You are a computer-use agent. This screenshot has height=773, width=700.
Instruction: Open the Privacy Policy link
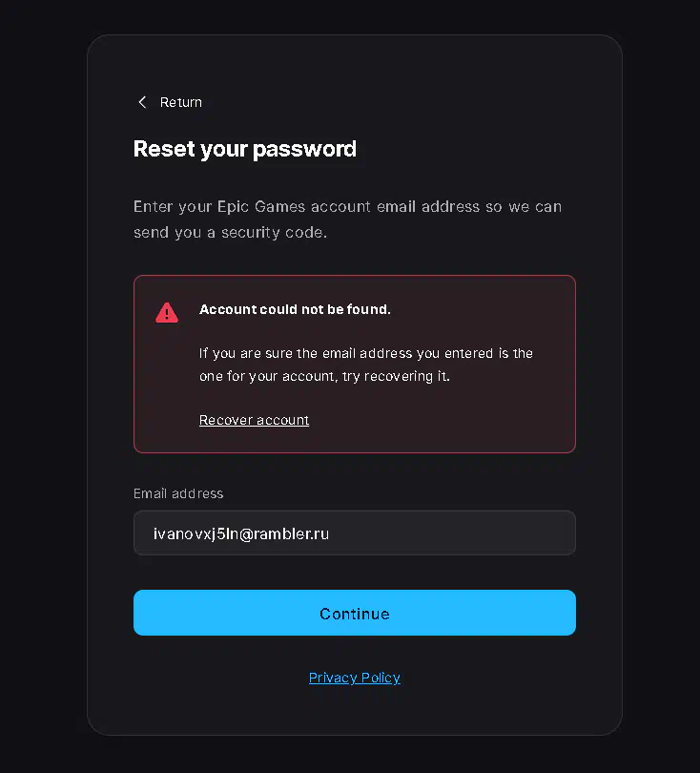[x=355, y=678]
